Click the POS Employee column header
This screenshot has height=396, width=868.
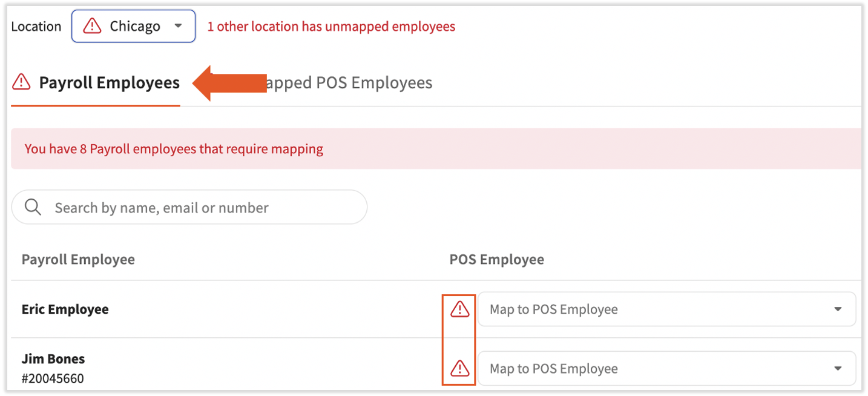[496, 259]
